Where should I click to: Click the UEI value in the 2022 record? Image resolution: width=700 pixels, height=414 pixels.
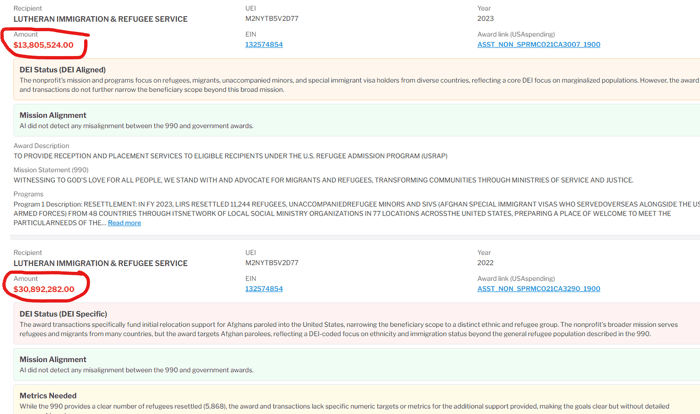click(x=272, y=263)
